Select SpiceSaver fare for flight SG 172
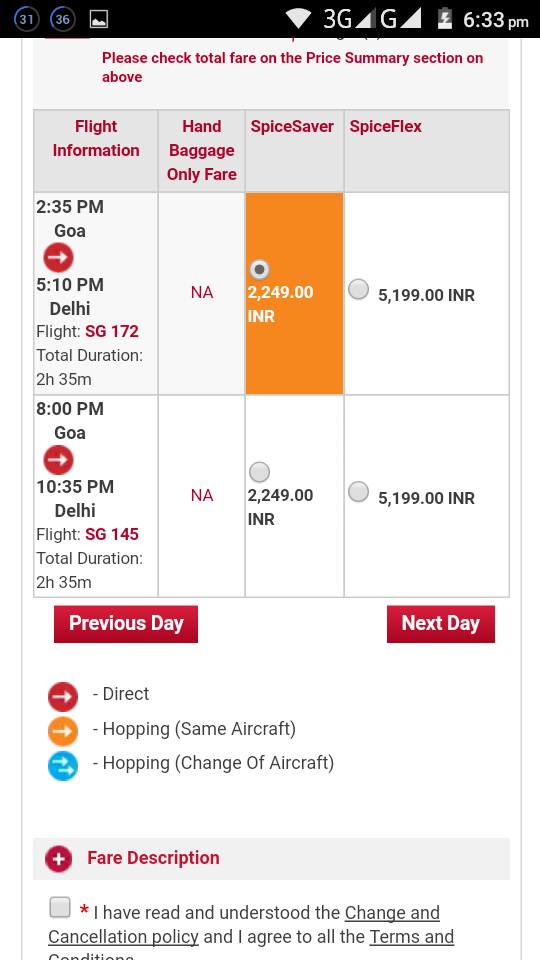 pyautogui.click(x=260, y=269)
